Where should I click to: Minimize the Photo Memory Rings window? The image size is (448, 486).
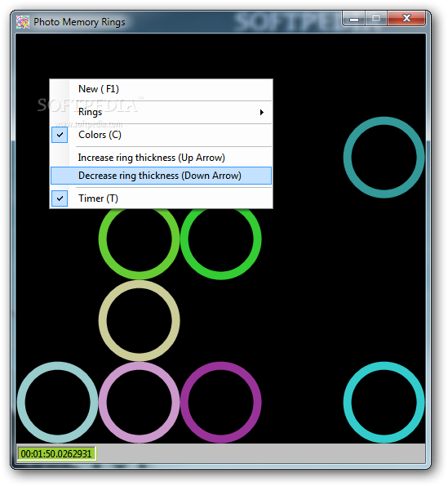(354, 19)
